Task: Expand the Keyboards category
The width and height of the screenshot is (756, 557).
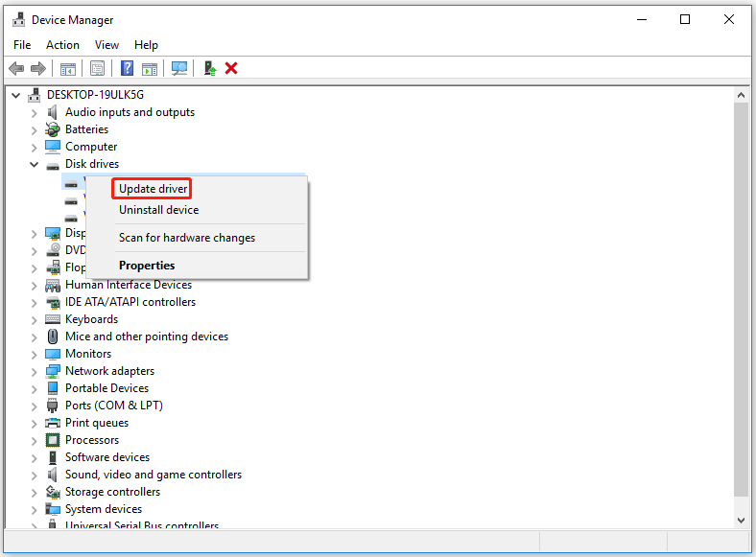Action: 34,320
